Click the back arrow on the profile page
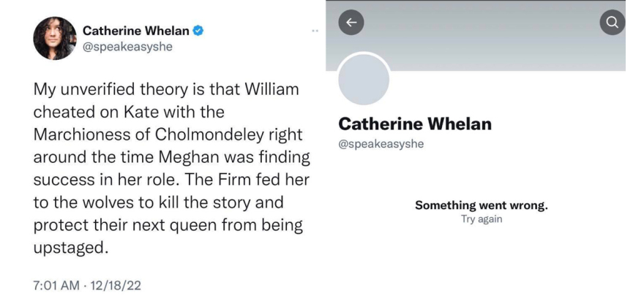644x296 pixels. (351, 23)
